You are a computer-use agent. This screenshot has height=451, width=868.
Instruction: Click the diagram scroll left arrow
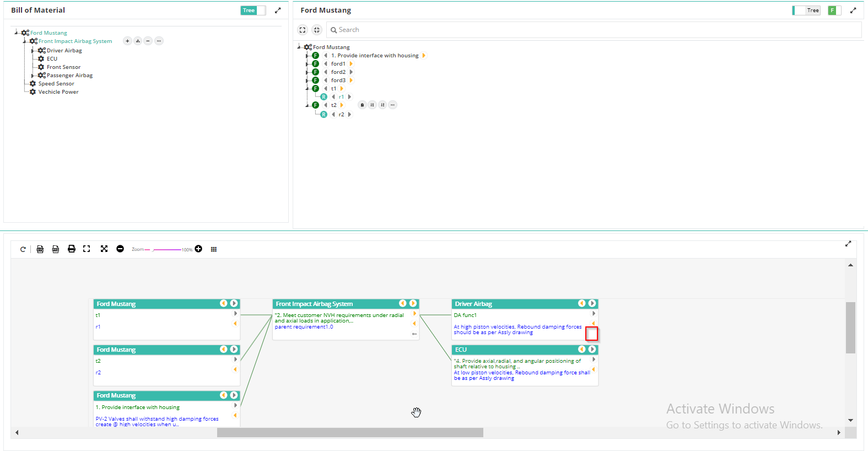coord(17,433)
